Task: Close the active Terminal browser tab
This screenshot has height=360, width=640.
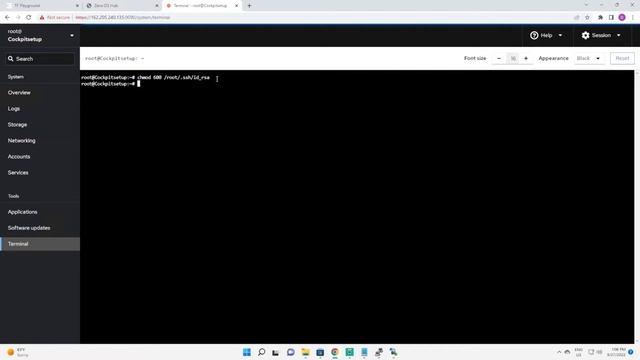Action: click(236, 6)
